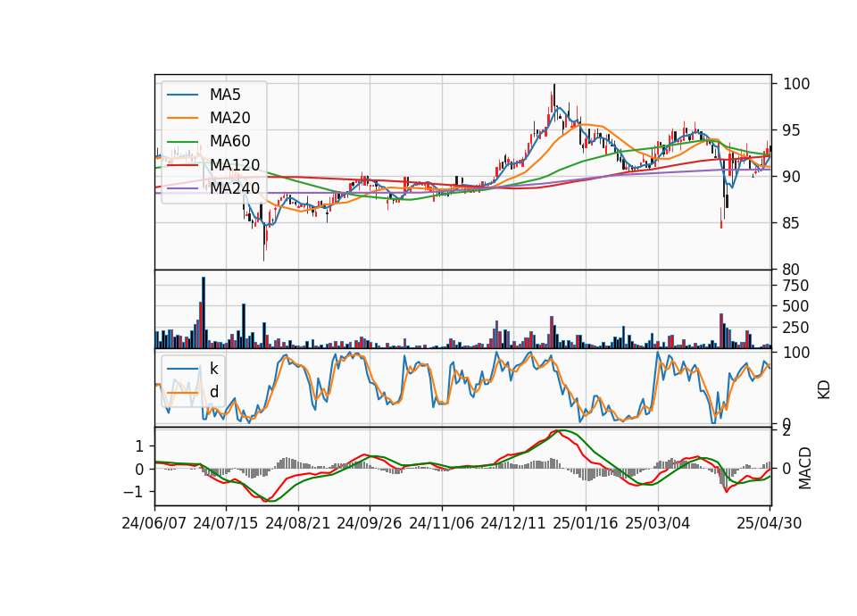
Task: Click the orange MA20 legend line sample
Action: tap(182, 118)
